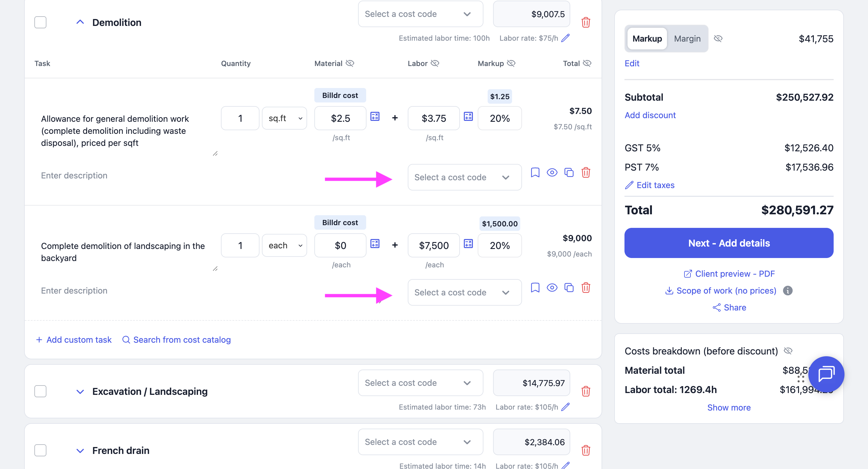Select the Markup tab
This screenshot has width=868, height=469.
pyautogui.click(x=647, y=39)
